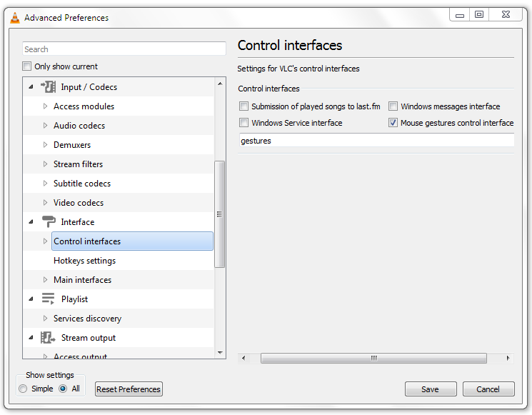Viewport: 532px width, 415px height.
Task: Enable Submission of played songs to last.fm
Action: point(244,106)
